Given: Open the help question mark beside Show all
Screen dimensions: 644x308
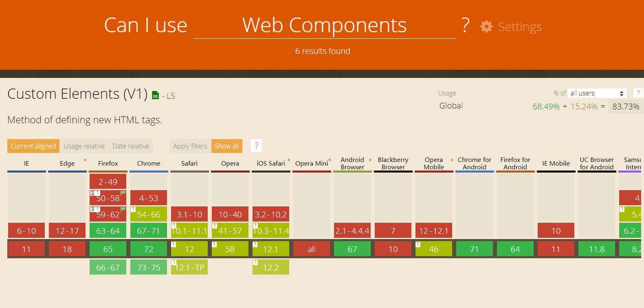Looking at the screenshot, I should (x=257, y=146).
